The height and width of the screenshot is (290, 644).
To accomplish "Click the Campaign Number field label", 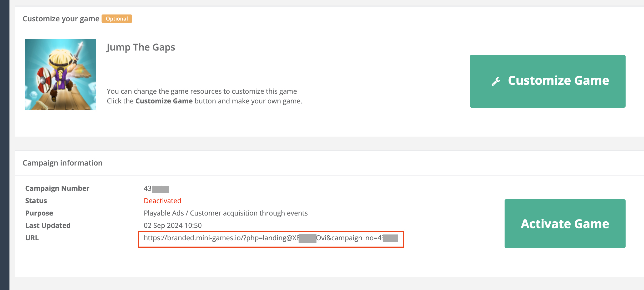I will (x=57, y=188).
